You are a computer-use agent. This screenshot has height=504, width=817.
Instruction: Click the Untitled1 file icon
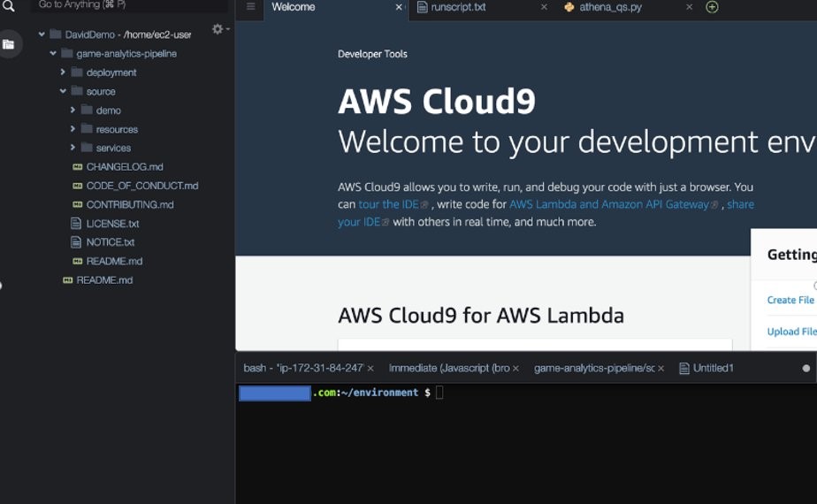tap(684, 369)
